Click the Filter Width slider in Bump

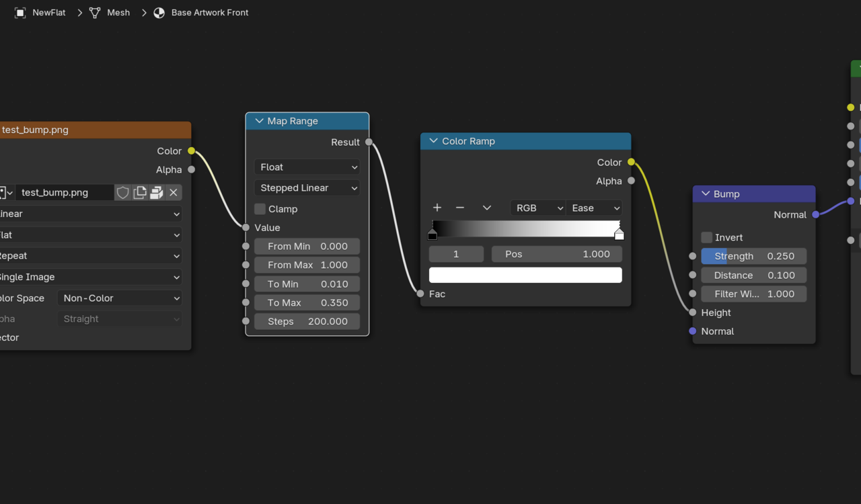tap(753, 294)
